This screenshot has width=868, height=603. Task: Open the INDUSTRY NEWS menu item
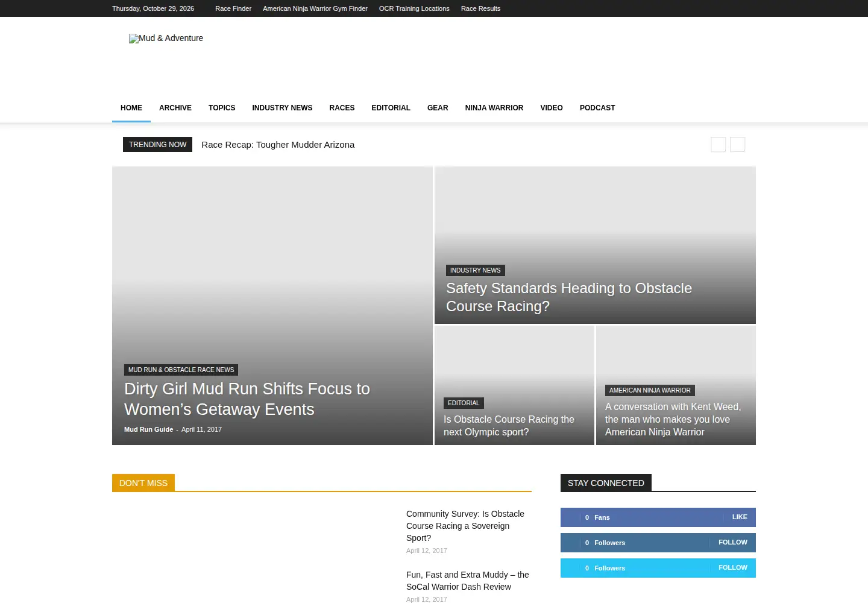coord(282,108)
